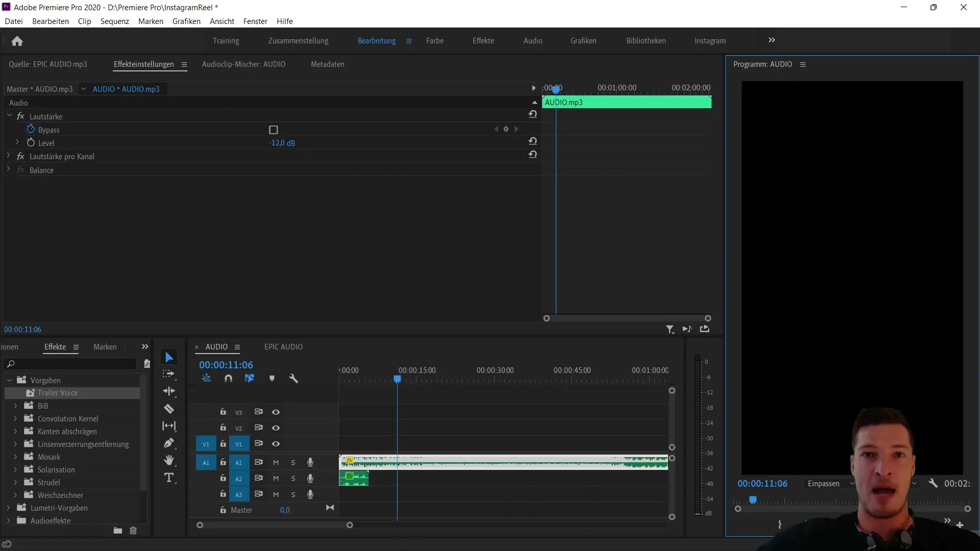The height and width of the screenshot is (551, 980).
Task: Toggle Bypass stopwatch animation
Action: (31, 129)
